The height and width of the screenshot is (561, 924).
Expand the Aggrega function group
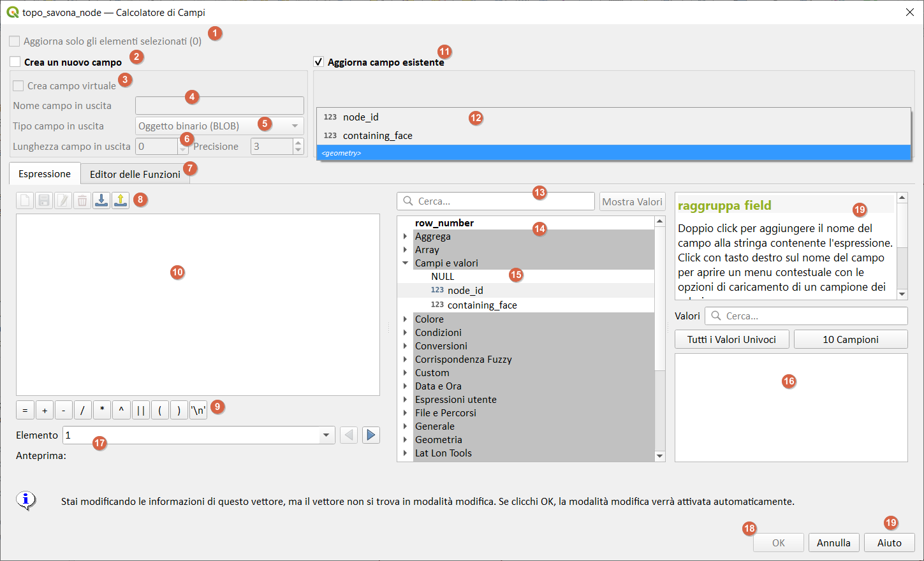pyautogui.click(x=405, y=237)
